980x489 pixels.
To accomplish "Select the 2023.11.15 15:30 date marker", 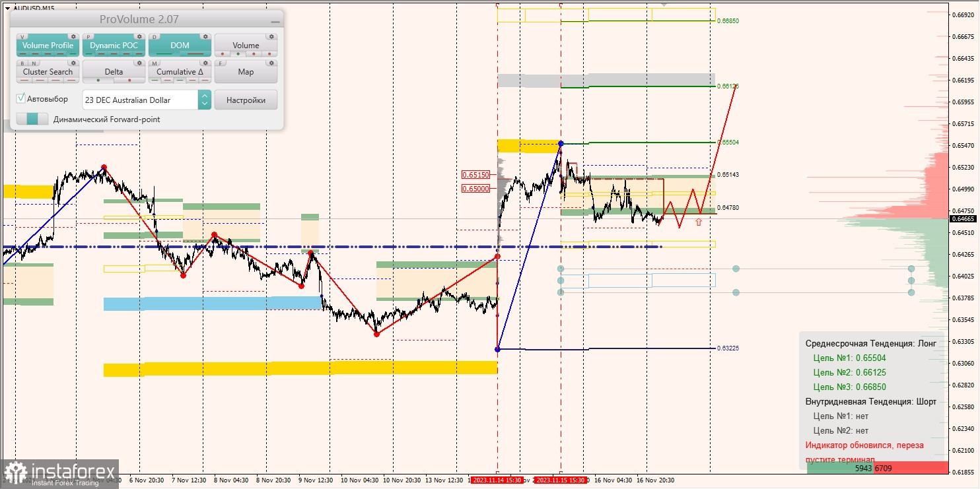I will click(x=560, y=480).
